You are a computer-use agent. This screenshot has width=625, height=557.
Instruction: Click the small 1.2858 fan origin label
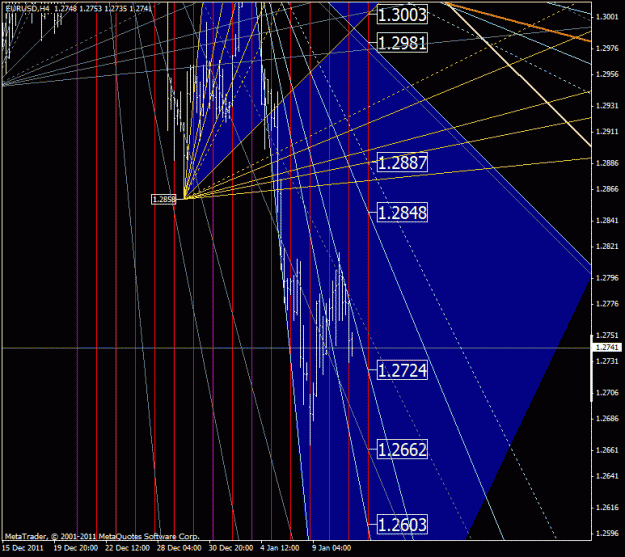pos(163,199)
